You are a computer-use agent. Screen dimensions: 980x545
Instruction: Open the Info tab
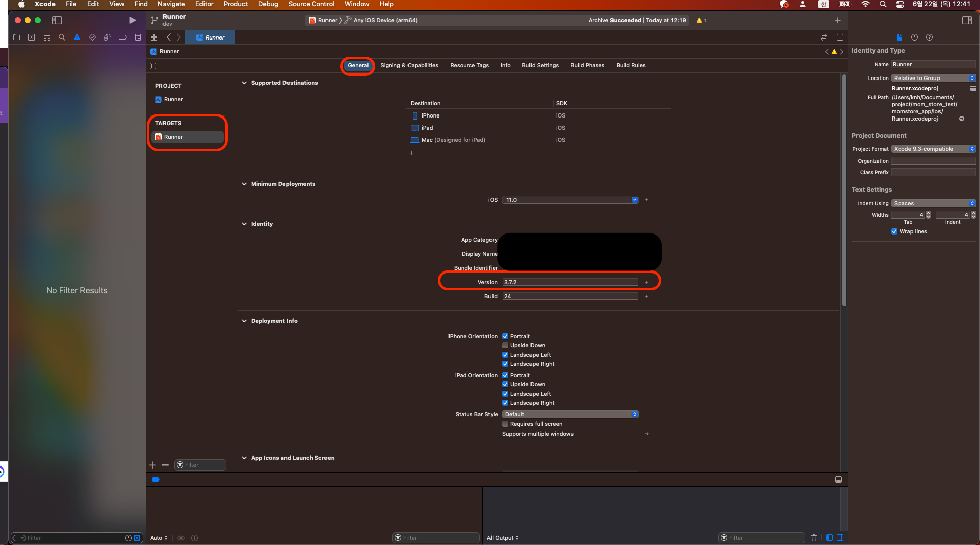click(x=505, y=65)
